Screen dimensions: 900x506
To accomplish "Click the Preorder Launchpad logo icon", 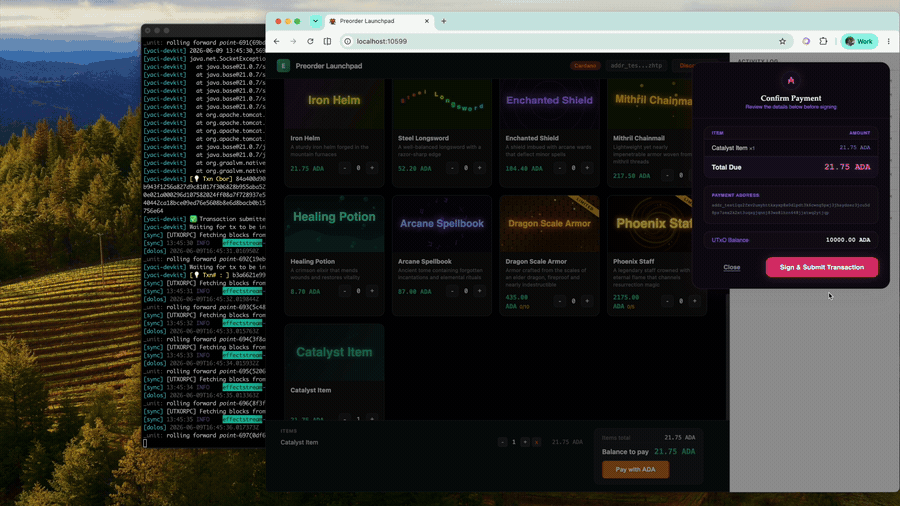I will (283, 66).
